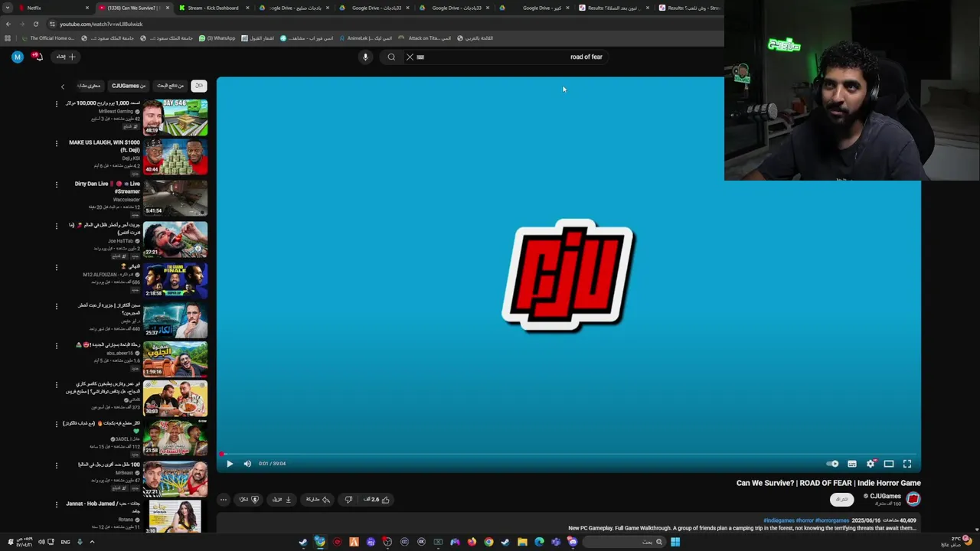Turn on subtitles with the captions button
The width and height of the screenshot is (980, 551).
[852, 464]
